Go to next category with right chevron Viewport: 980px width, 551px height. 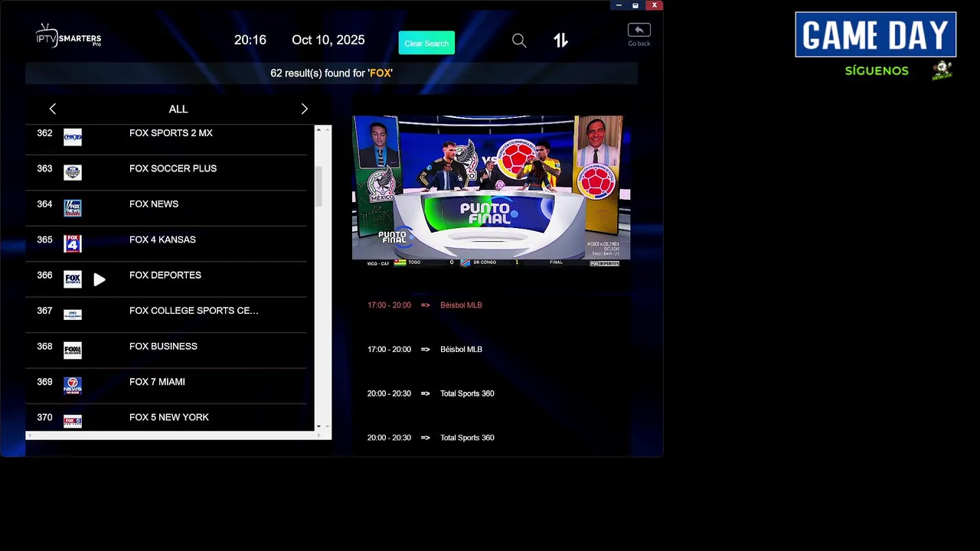[x=304, y=109]
